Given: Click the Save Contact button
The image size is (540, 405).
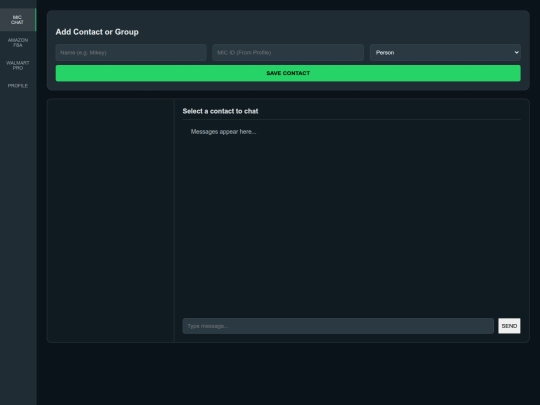Looking at the screenshot, I should [288, 73].
